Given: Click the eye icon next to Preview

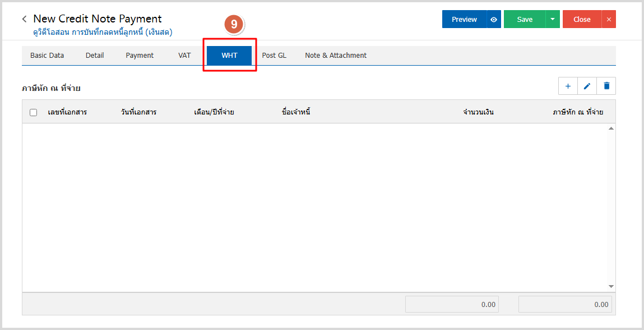Looking at the screenshot, I should point(494,20).
